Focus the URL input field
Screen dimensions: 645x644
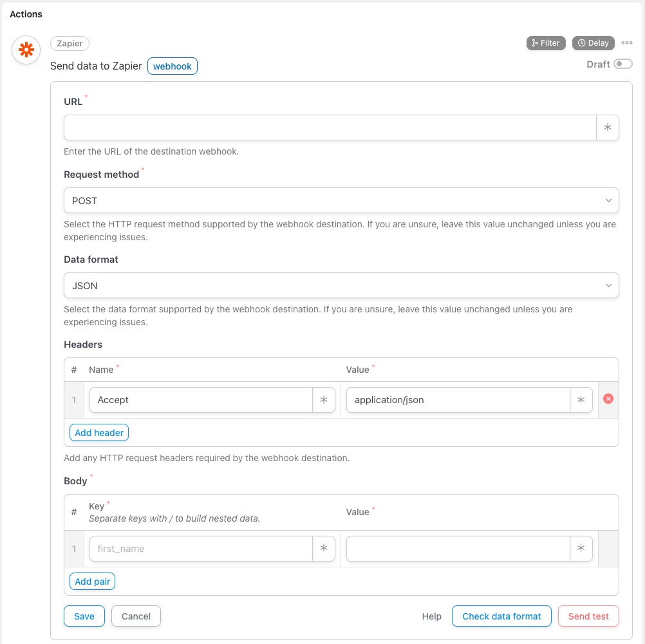click(x=330, y=128)
